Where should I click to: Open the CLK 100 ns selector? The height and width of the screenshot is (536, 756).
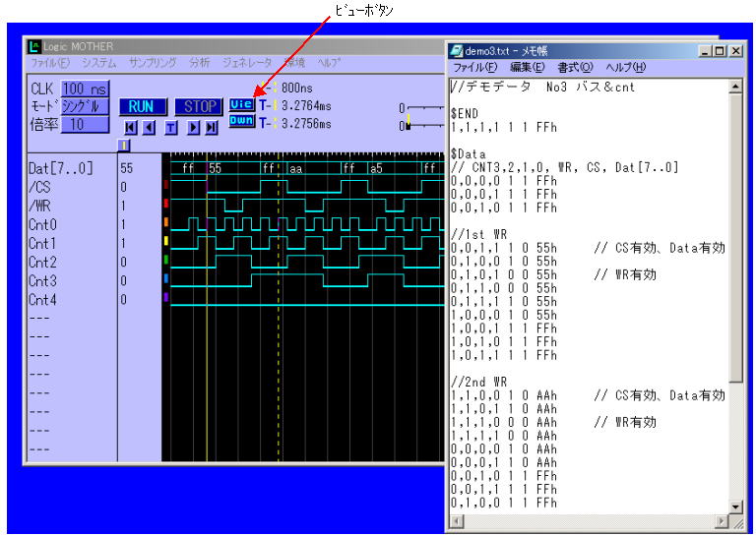click(x=86, y=89)
